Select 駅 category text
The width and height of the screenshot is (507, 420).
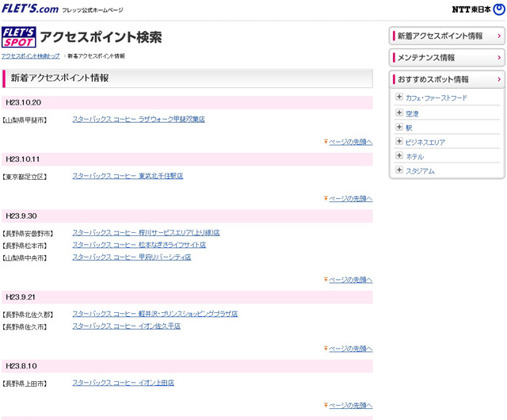409,128
